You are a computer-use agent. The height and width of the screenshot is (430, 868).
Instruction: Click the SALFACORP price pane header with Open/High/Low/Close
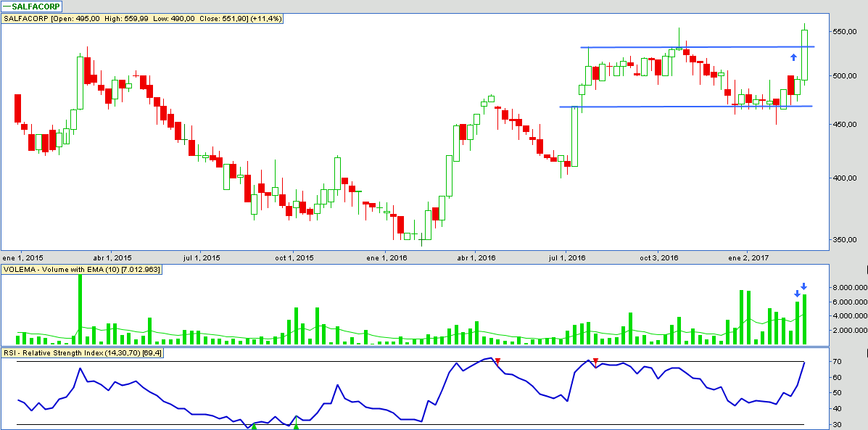click(143, 19)
